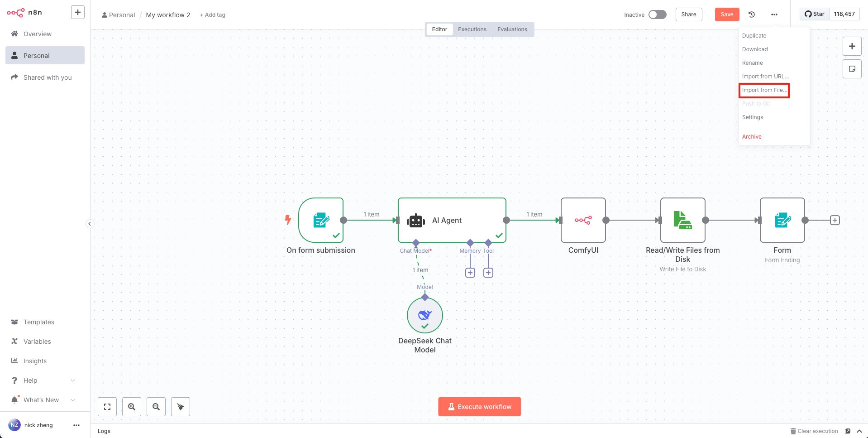Add node after Form with plus
This screenshot has height=438, width=868.
[835, 220]
